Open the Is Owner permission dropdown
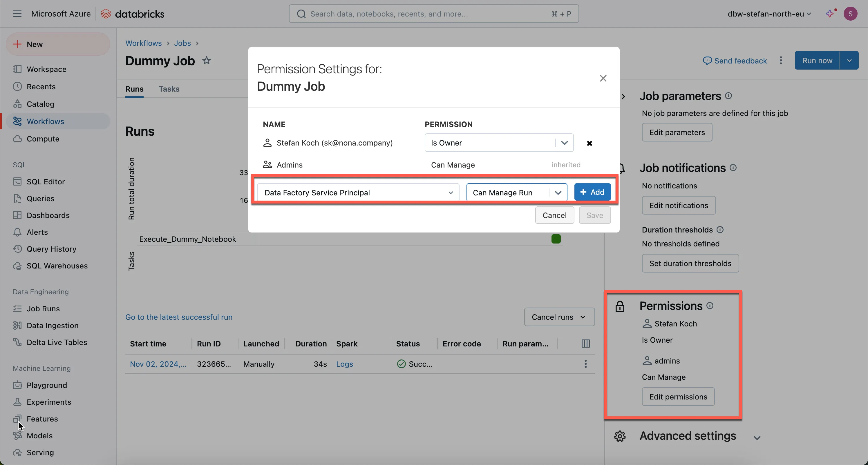The width and height of the screenshot is (868, 465). 564,143
